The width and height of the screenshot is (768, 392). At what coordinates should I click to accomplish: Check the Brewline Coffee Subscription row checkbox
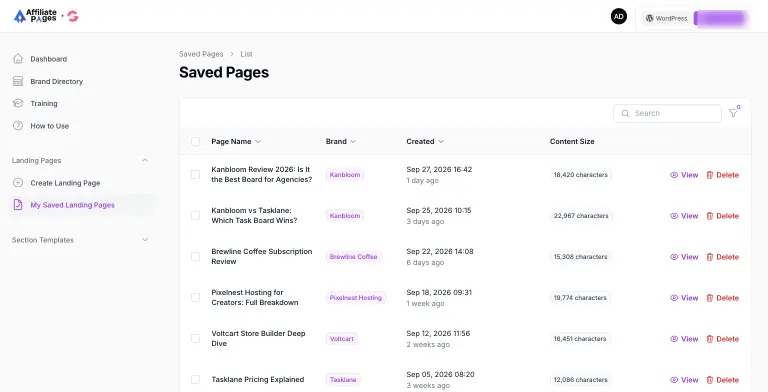(195, 257)
